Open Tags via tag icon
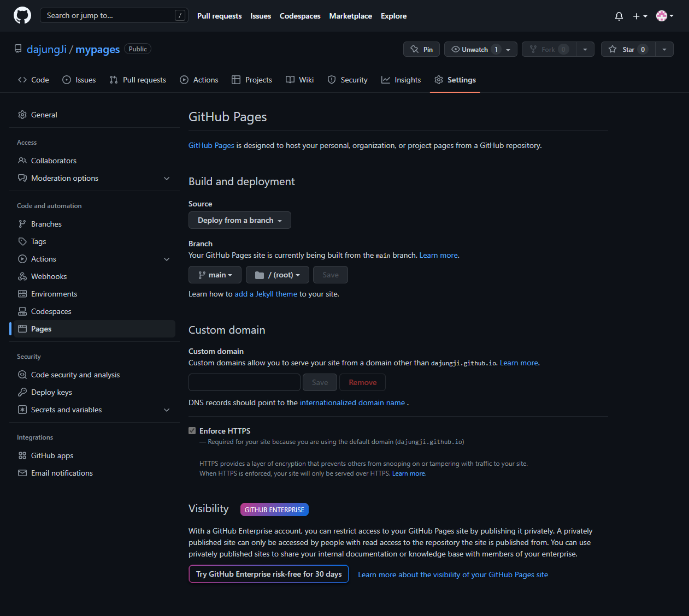The image size is (689, 616). 22,241
